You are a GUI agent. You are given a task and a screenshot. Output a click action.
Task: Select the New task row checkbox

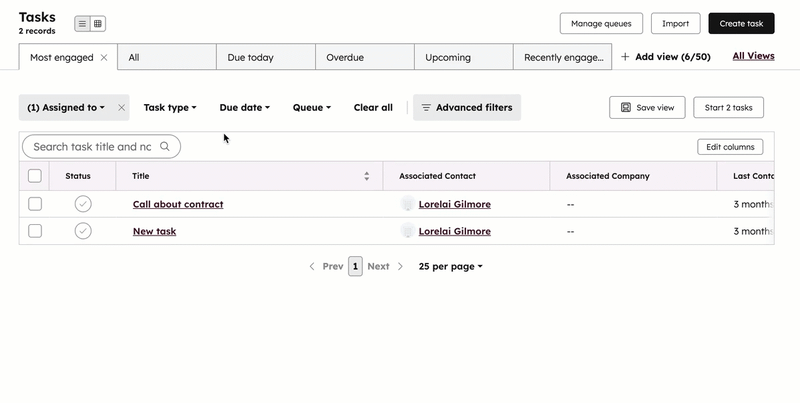35,231
